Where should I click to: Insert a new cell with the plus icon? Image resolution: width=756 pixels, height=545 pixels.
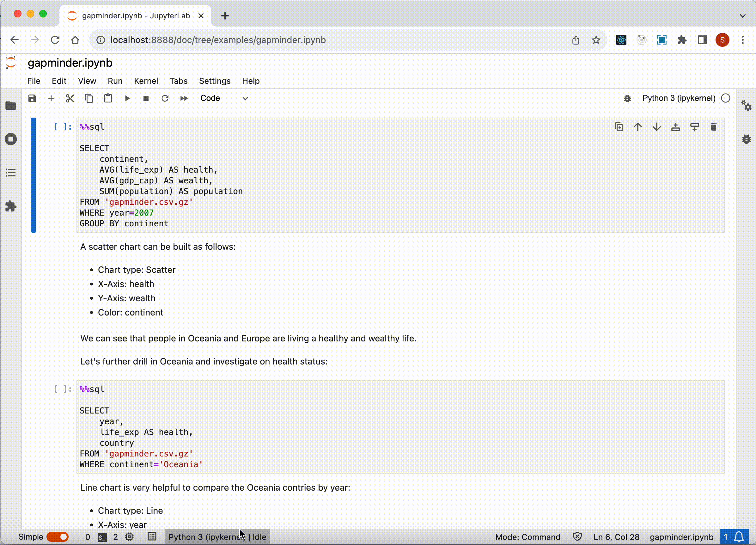click(x=51, y=98)
